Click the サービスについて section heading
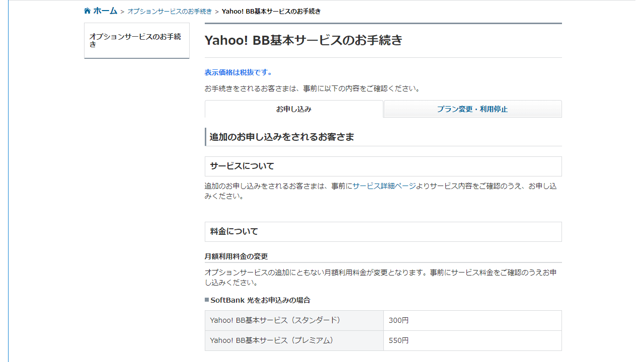This screenshot has width=644, height=362. (x=383, y=166)
